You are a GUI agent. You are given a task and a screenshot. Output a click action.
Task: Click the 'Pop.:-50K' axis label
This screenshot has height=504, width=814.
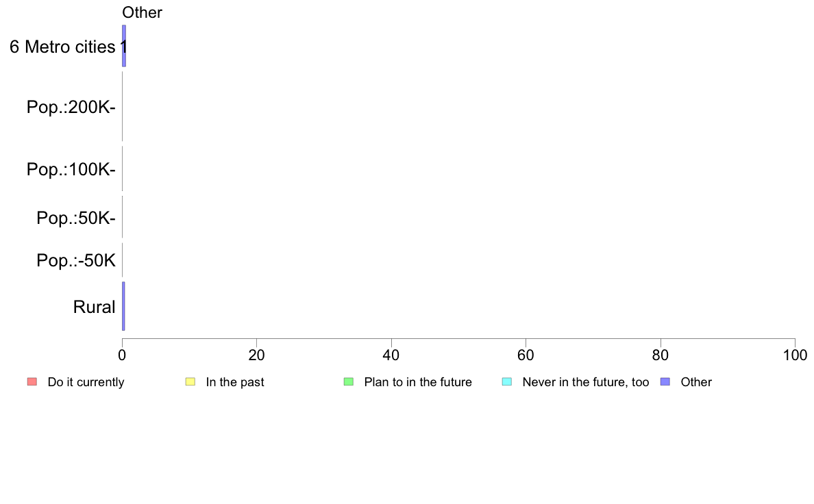tap(76, 260)
